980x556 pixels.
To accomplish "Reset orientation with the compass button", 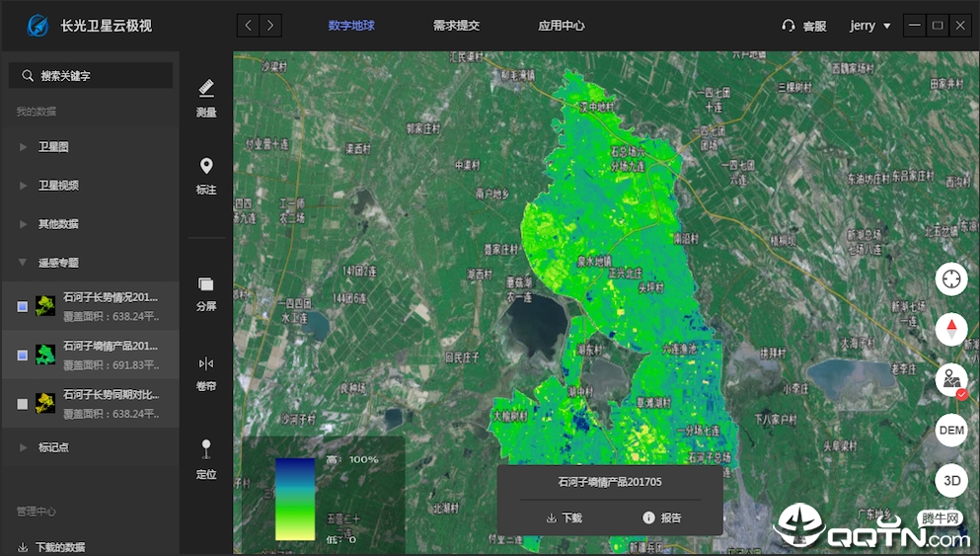I will [951, 329].
